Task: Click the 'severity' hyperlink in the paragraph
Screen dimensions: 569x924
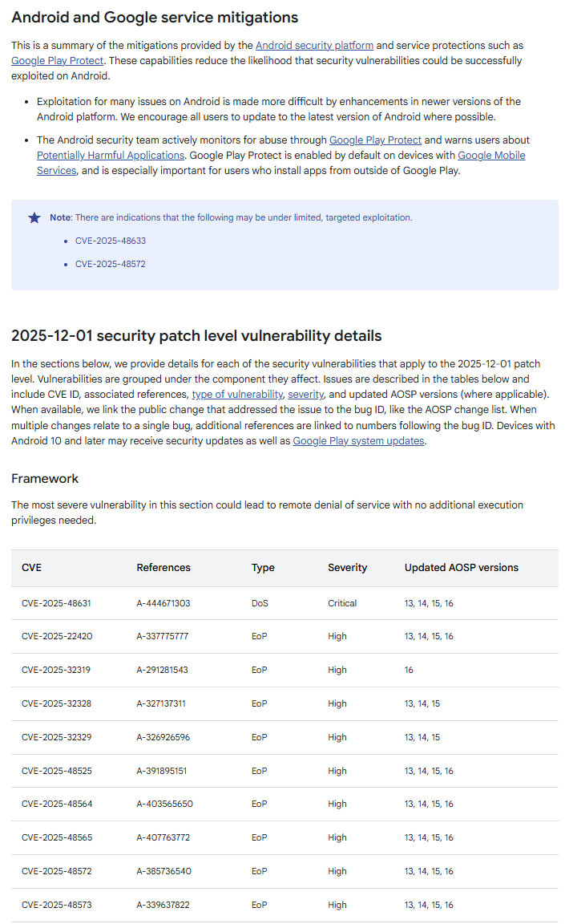Action: [x=307, y=394]
